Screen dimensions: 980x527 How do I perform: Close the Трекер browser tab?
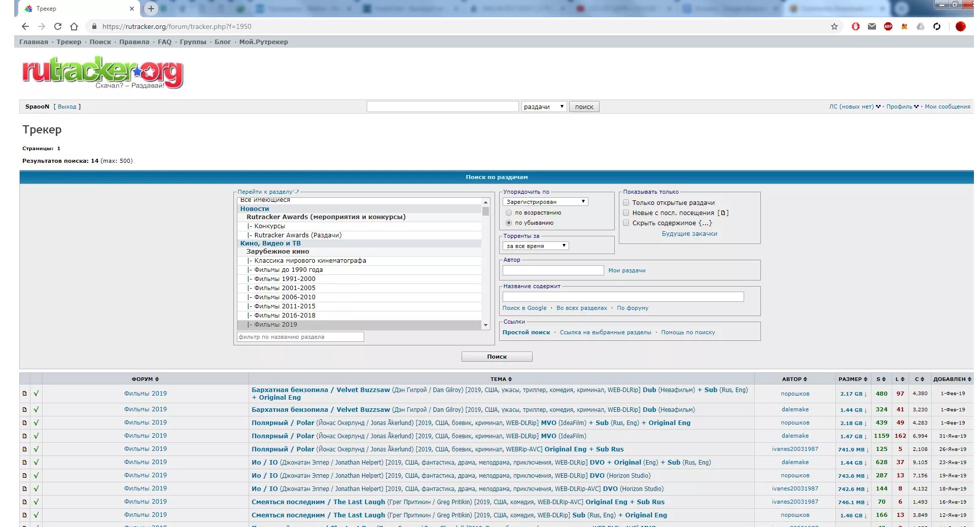click(132, 9)
